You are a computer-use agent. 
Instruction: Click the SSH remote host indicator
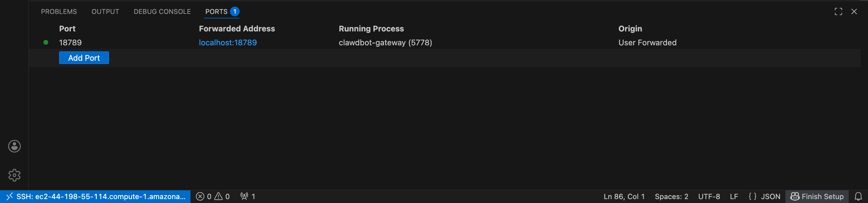click(95, 197)
